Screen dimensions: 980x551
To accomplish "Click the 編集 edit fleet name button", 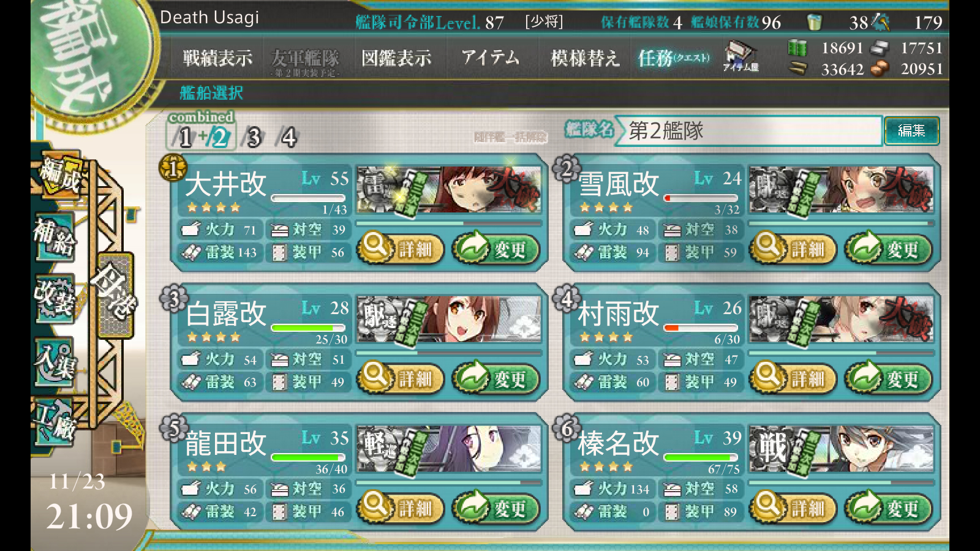I will pos(911,130).
